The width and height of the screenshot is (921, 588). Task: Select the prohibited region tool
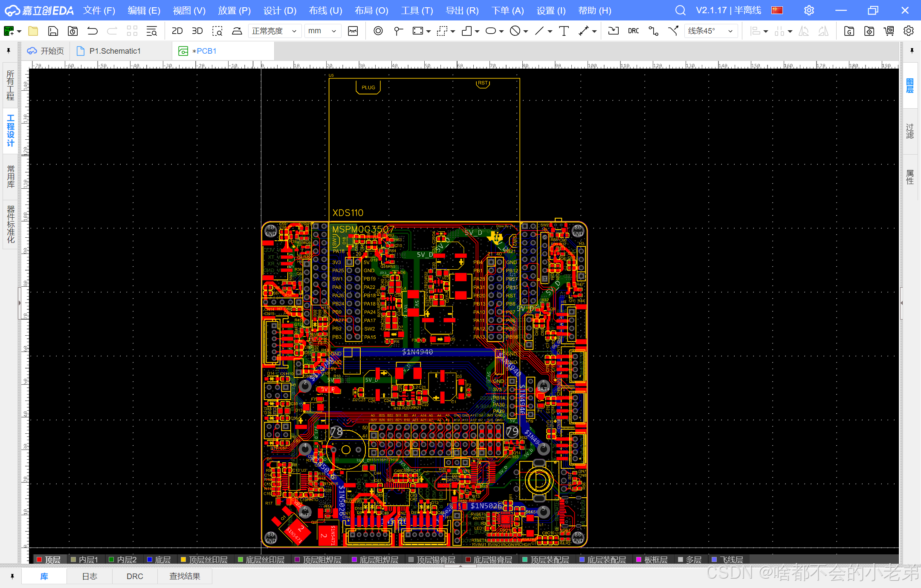point(516,31)
